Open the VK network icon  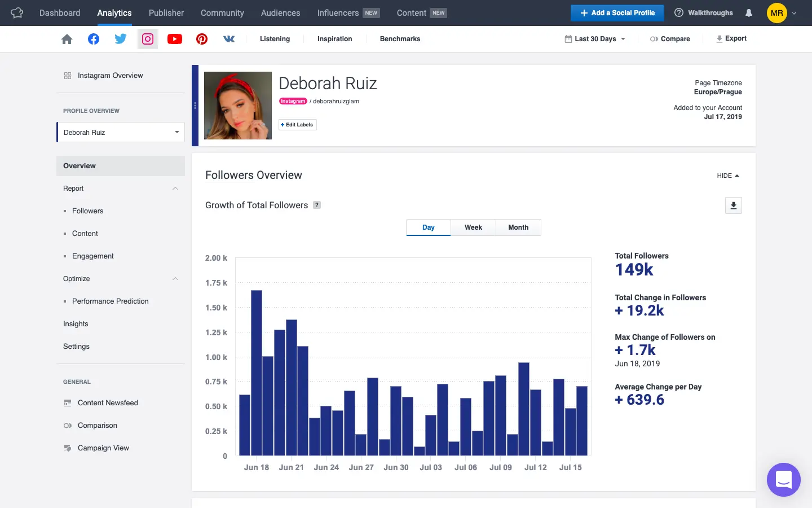229,39
